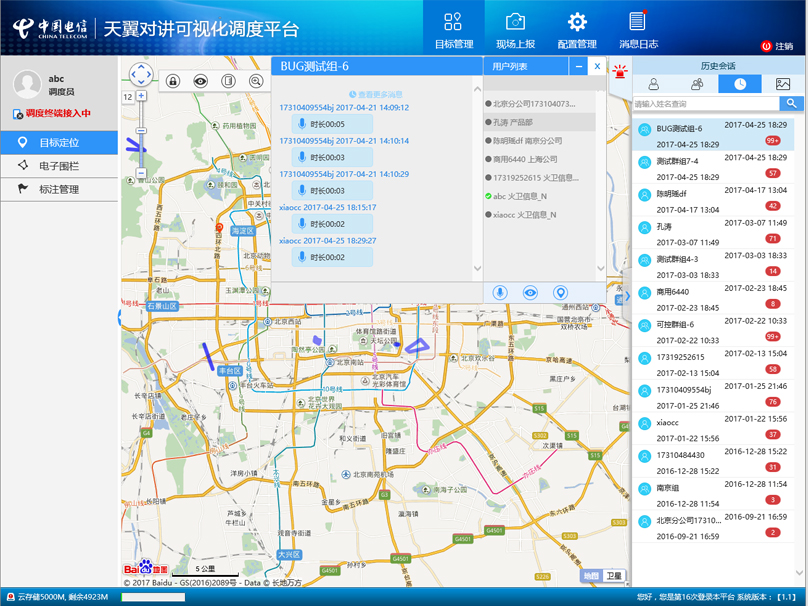The height and width of the screenshot is (606, 808).
Task: Switch to image gallery tab
Action: [783, 84]
